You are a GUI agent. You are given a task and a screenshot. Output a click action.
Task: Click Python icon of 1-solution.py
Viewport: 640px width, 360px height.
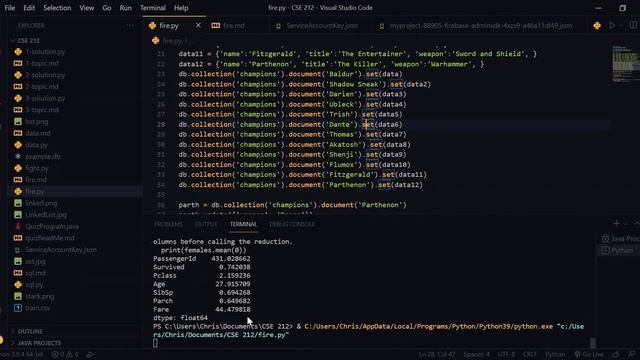click(x=18, y=52)
